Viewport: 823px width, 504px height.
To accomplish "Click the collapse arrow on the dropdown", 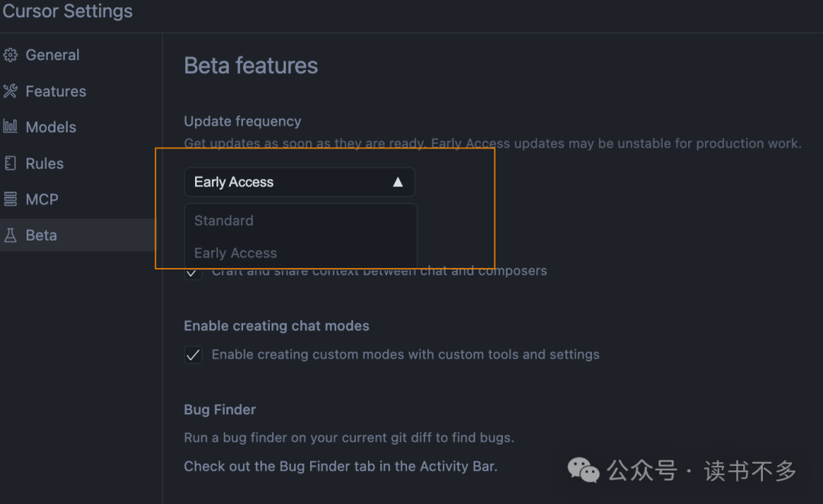I will tap(398, 181).
